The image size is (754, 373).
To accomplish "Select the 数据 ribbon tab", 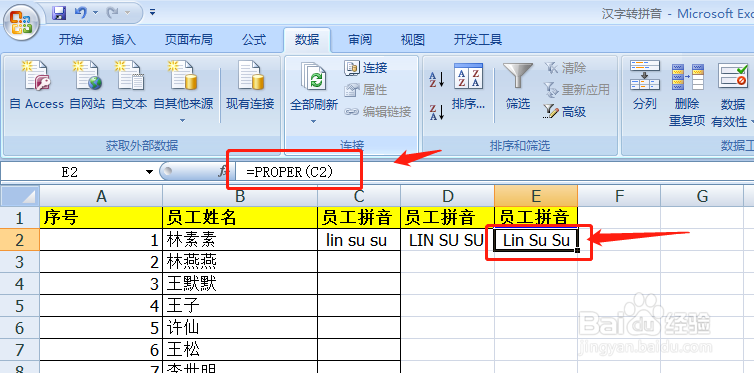I will pyautogui.click(x=307, y=39).
